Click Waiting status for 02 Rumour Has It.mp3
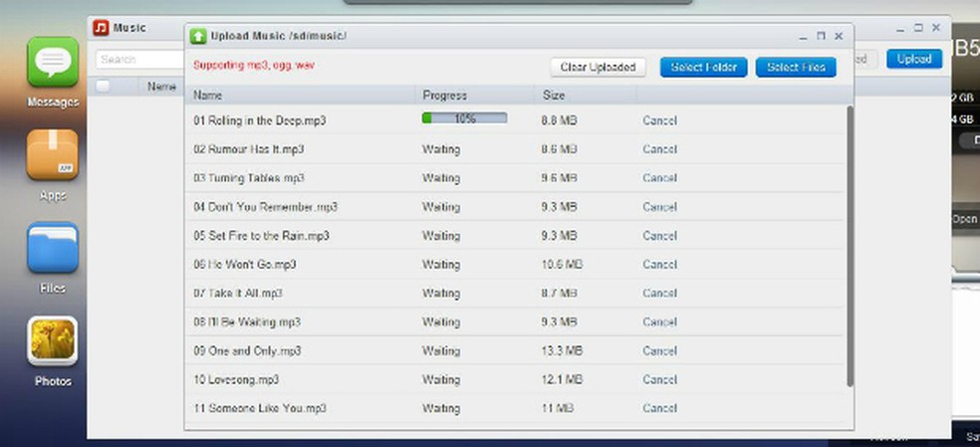 tap(441, 149)
